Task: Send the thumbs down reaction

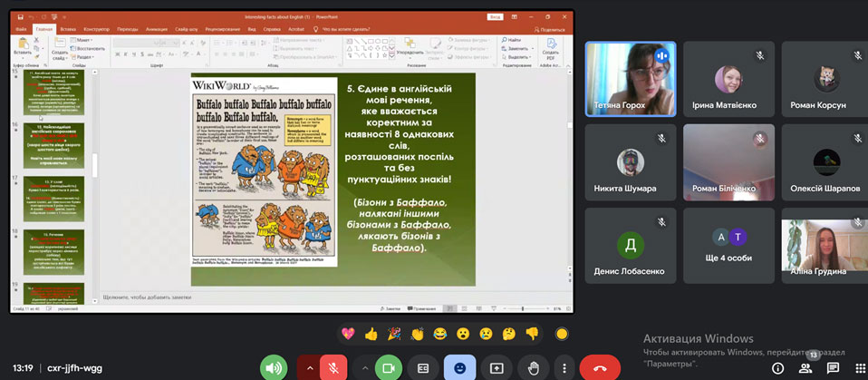Action: pyautogui.click(x=532, y=334)
